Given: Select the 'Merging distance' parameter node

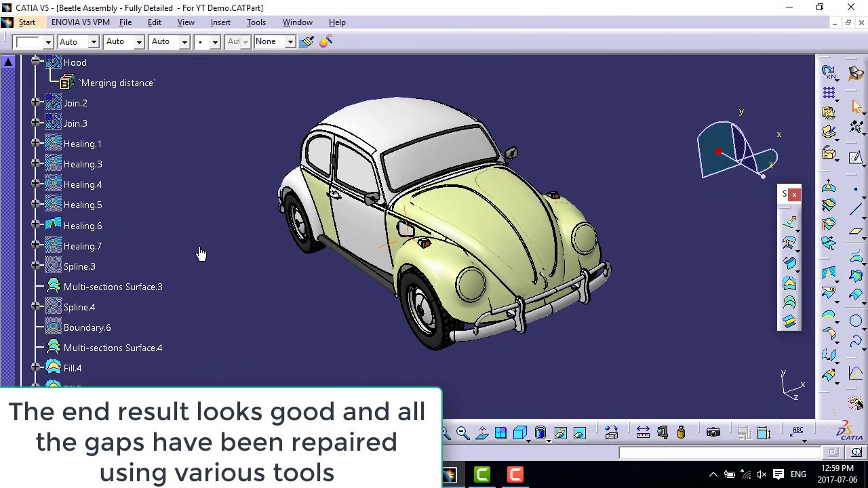Looking at the screenshot, I should [x=117, y=83].
